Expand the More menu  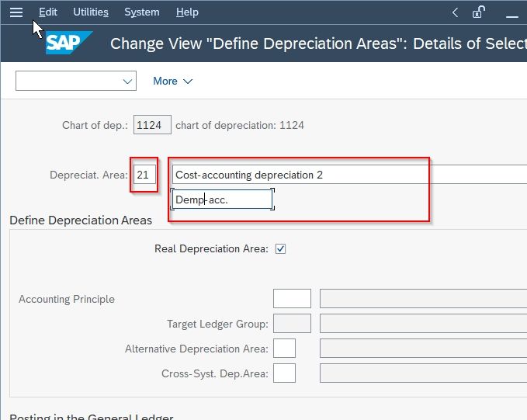click(173, 81)
